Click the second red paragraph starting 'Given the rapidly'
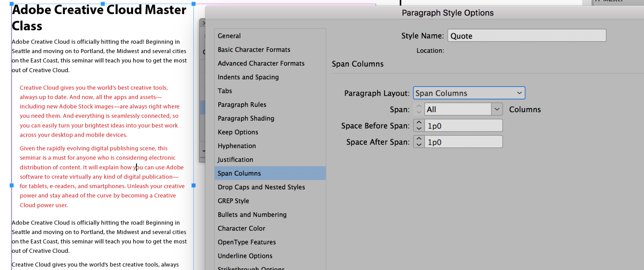This screenshot has width=644, height=270. pos(102,177)
